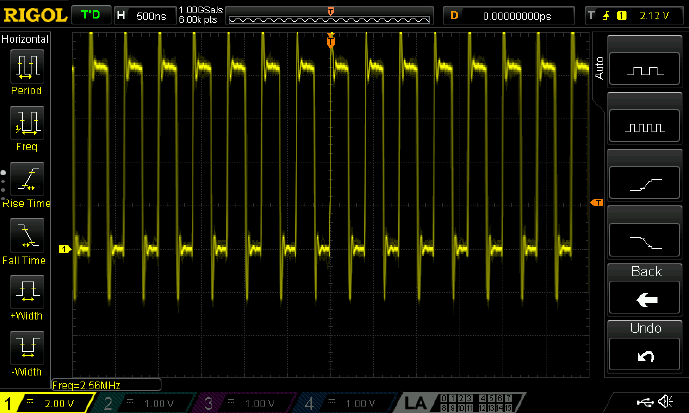Select channel 1 tab at 2.00 V
The width and height of the screenshot is (689, 413).
[x=47, y=403]
